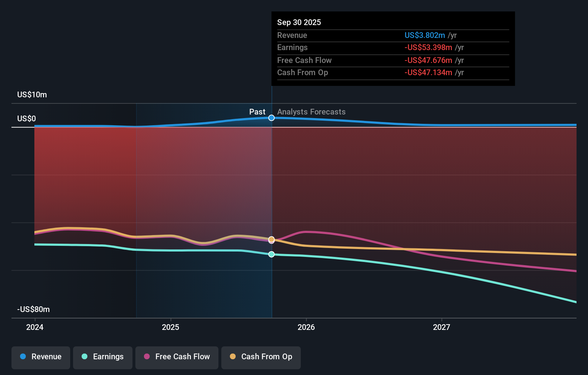Click the Past label on chart
The width and height of the screenshot is (588, 375).
coord(257,112)
